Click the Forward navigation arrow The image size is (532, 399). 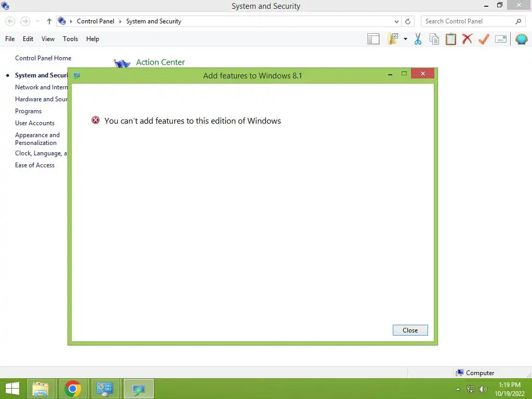pyautogui.click(x=25, y=21)
